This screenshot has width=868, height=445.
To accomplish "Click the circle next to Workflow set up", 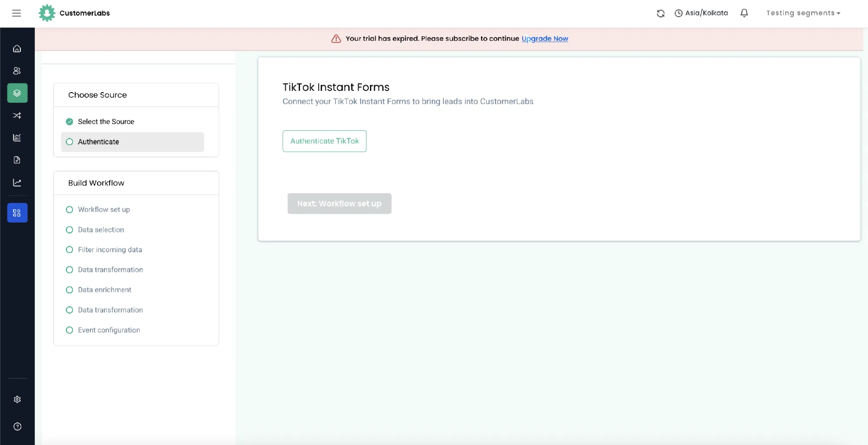I will tap(69, 209).
